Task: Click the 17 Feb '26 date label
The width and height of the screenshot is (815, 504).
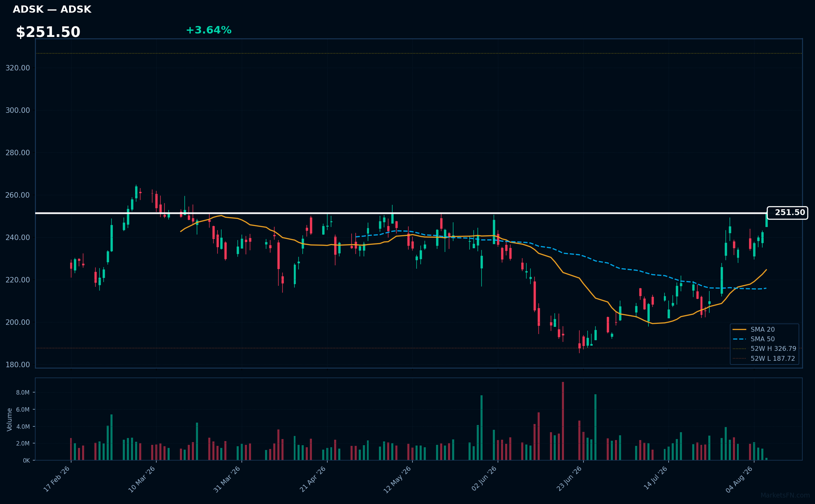Action: pyautogui.click(x=57, y=479)
